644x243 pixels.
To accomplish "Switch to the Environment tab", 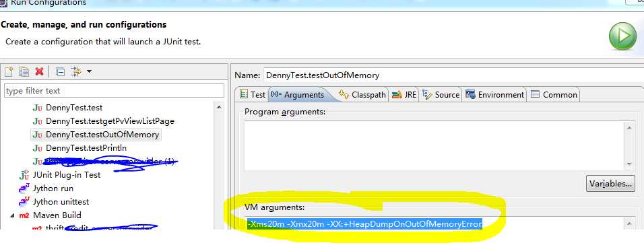I will click(x=495, y=95).
